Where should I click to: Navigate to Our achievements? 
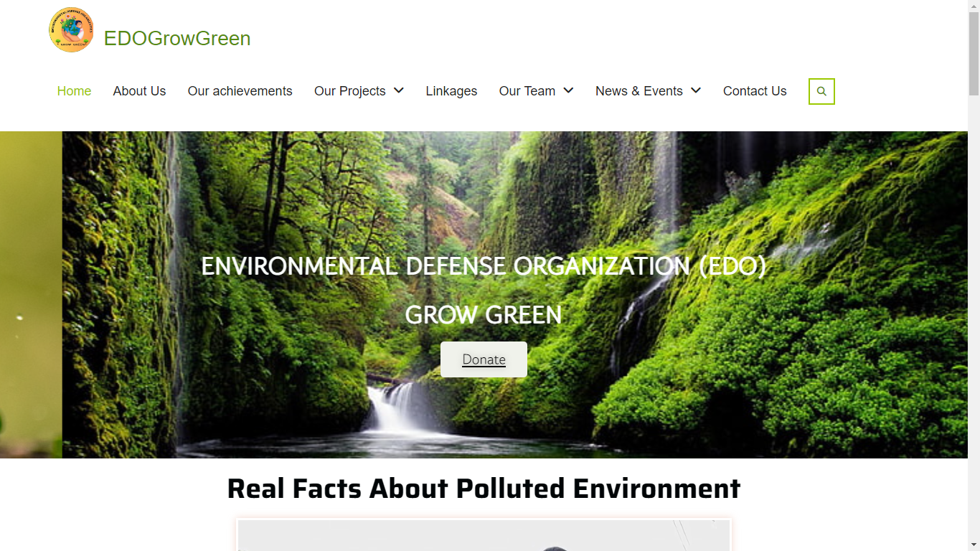pyautogui.click(x=240, y=91)
